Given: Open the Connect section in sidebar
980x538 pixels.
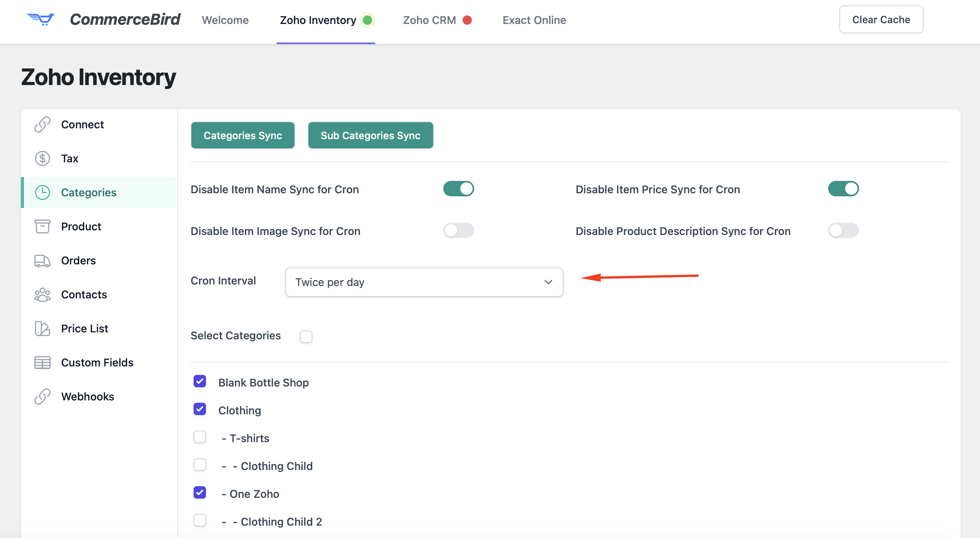Looking at the screenshot, I should 99,124.
